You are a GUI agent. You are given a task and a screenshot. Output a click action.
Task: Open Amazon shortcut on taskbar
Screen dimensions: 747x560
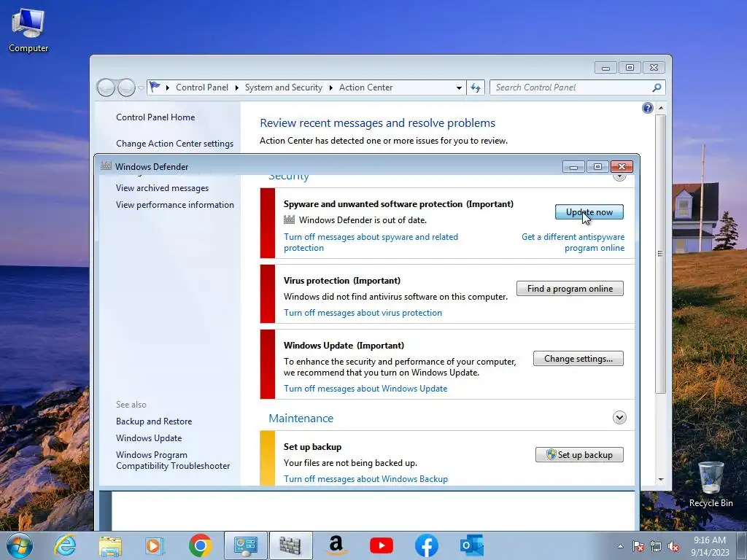point(336,545)
